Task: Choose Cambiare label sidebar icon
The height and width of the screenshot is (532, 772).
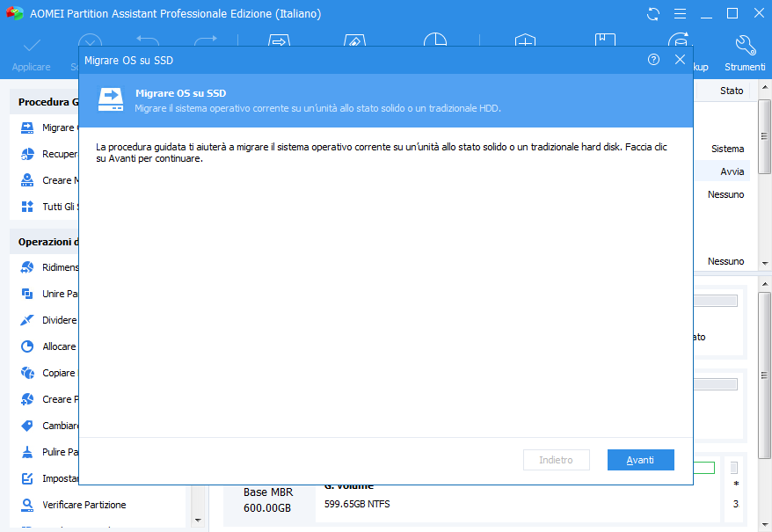Action: coord(27,426)
